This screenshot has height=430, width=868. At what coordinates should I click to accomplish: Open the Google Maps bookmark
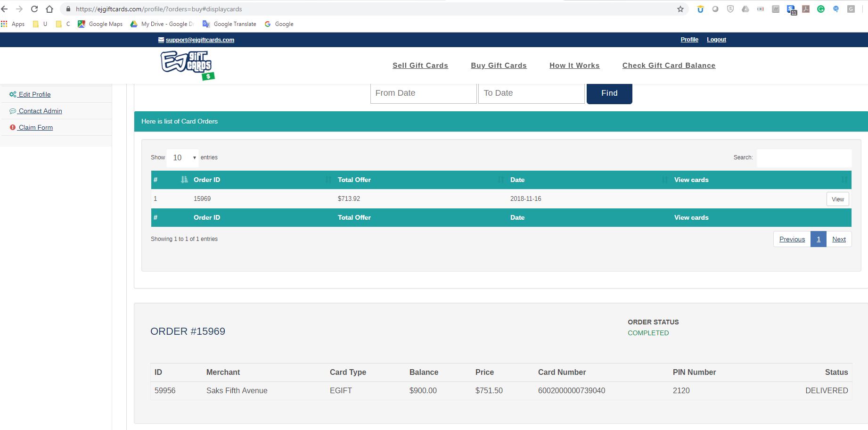click(100, 24)
